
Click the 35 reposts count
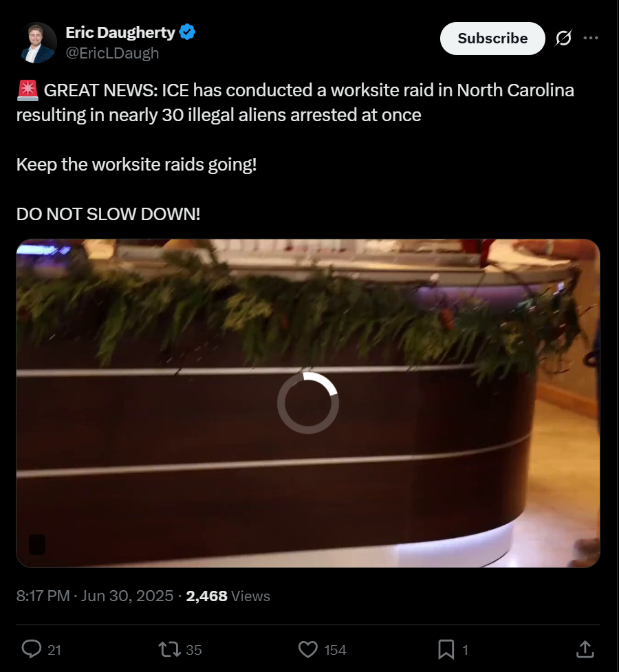coord(194,650)
